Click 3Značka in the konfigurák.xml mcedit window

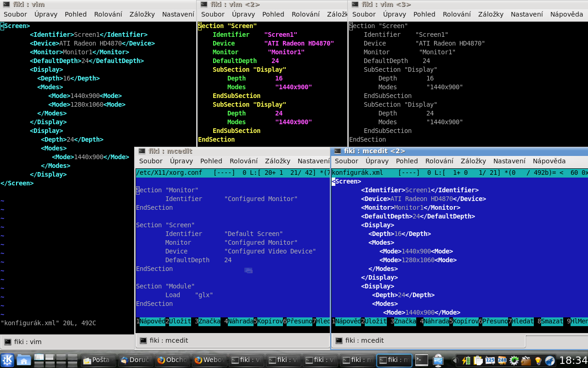click(x=403, y=321)
